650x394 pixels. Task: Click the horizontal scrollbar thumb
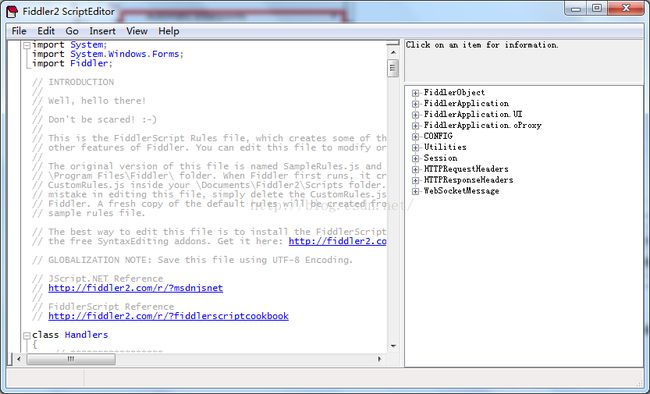pyautogui.click(x=71, y=359)
